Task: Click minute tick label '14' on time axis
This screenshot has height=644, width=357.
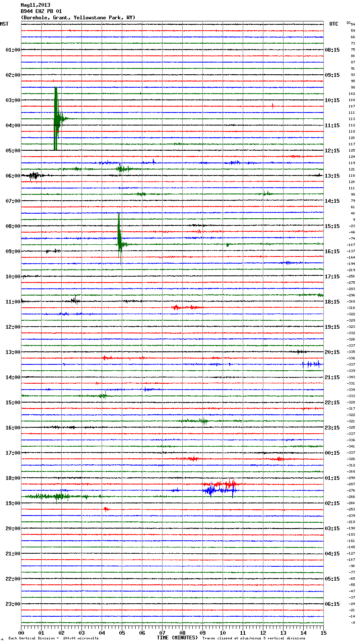Action: 303,633
